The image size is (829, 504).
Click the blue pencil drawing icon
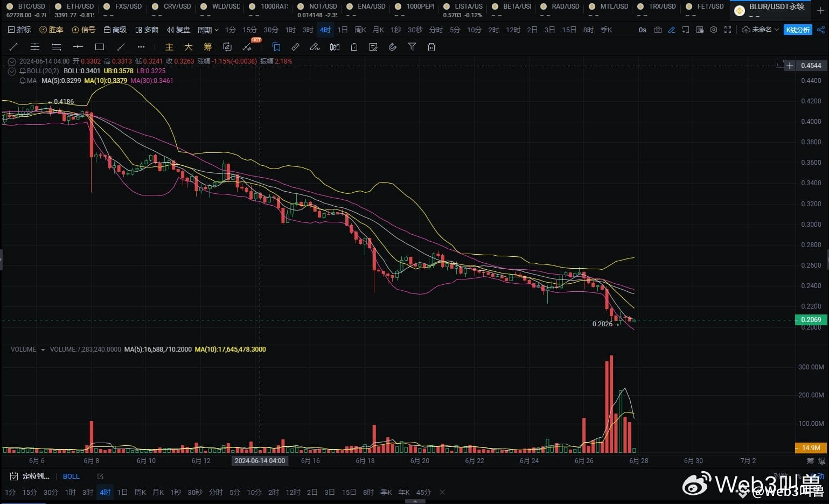672,30
